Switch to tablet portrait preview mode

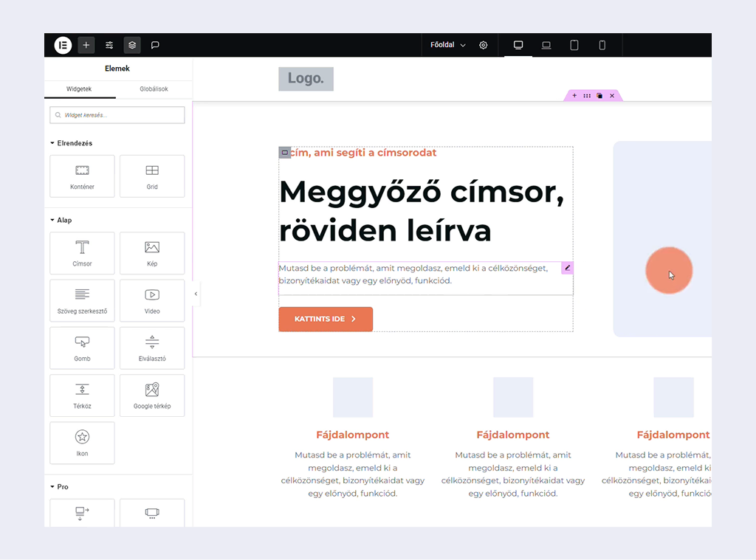click(574, 45)
